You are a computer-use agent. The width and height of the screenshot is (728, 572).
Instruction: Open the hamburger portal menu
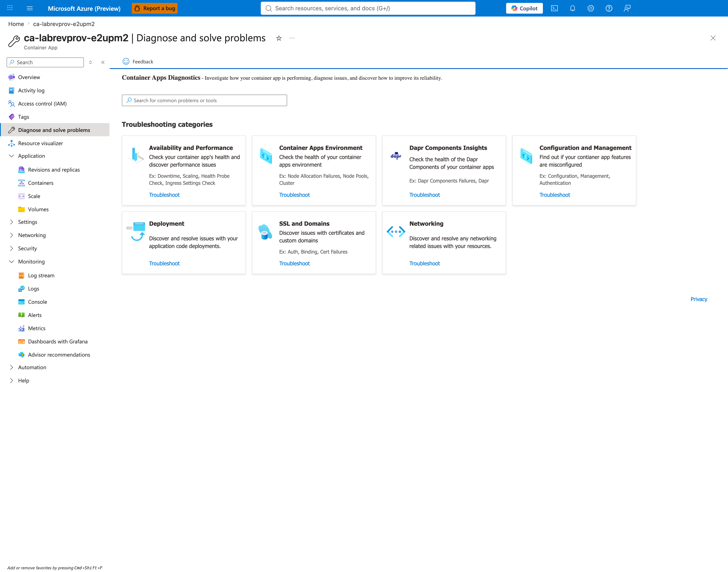[30, 8]
